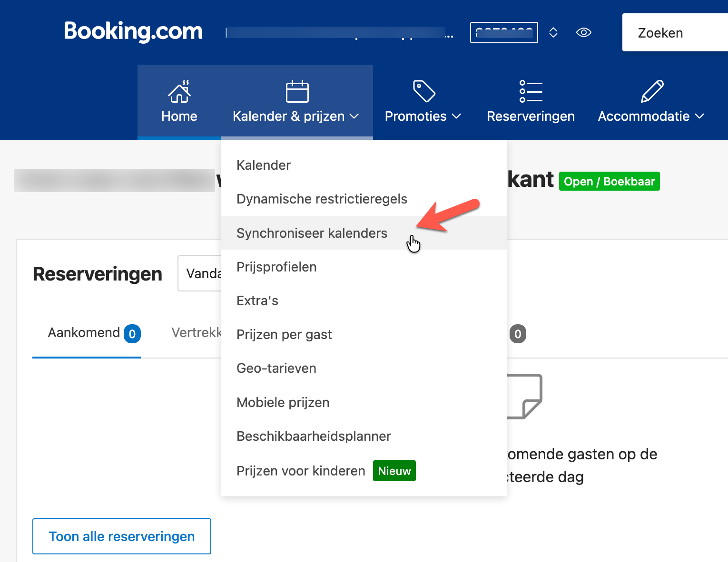Open the property switcher up-down arrows
Viewport: 728px width, 562px height.
point(553,32)
